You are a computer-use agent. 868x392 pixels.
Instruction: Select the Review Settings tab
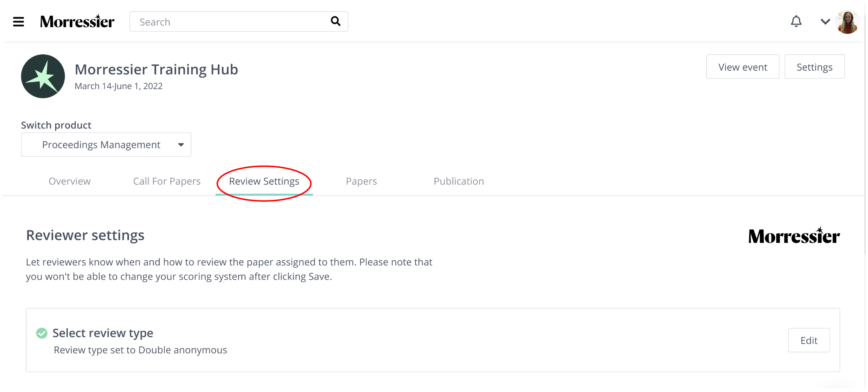tap(264, 181)
